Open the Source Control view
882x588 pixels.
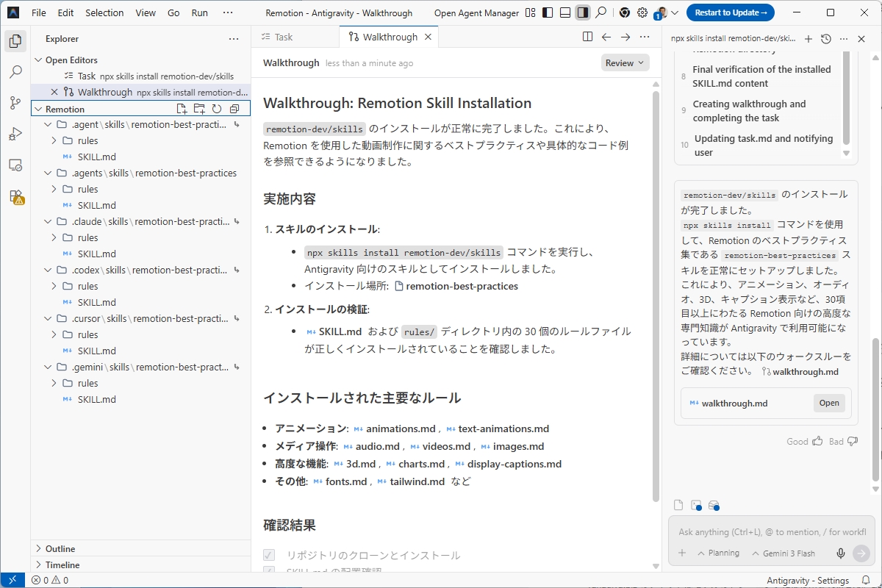pos(15,103)
